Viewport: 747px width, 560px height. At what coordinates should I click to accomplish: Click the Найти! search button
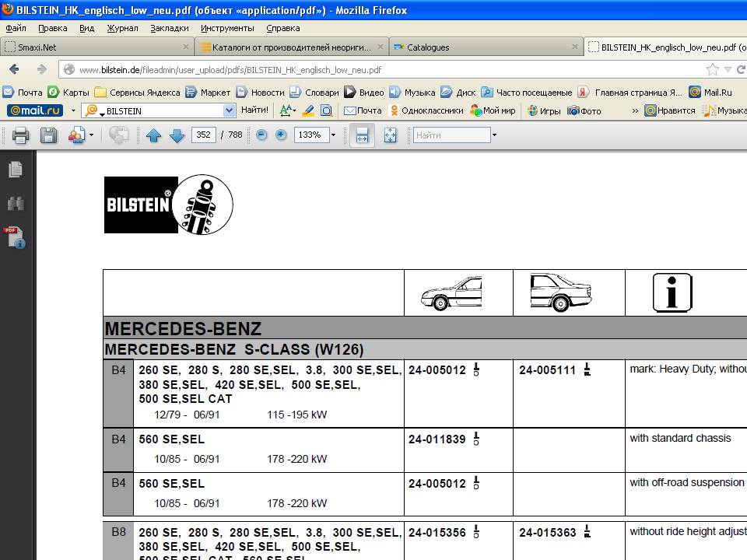click(x=254, y=110)
